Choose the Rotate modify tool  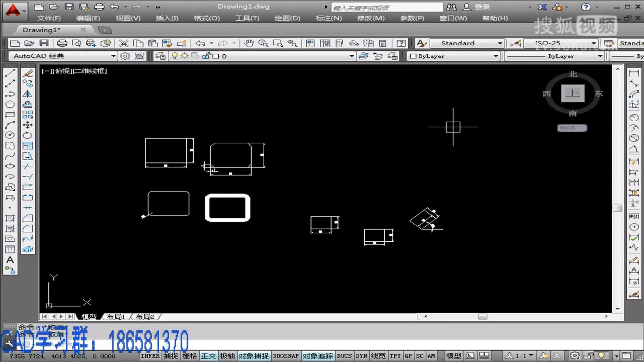(28, 135)
